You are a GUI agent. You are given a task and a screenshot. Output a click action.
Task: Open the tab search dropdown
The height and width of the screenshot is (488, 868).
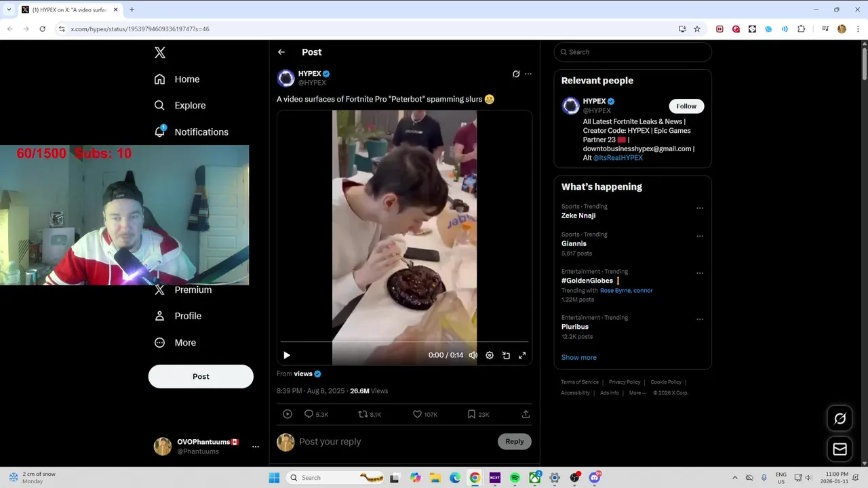(9, 9)
